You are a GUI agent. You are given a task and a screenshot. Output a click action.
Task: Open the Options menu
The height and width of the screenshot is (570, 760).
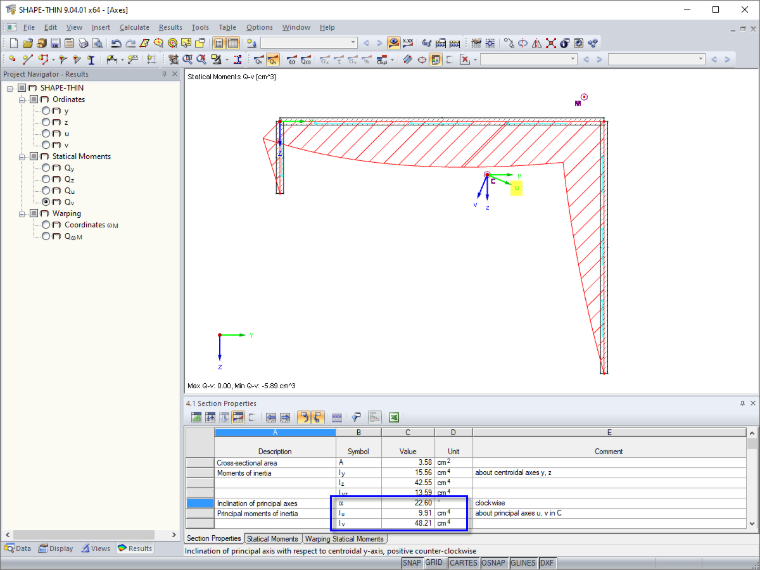click(259, 28)
